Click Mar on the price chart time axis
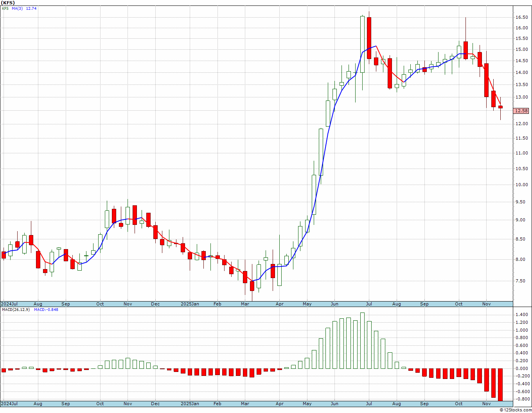This screenshot has width=532, height=413. coord(245,304)
